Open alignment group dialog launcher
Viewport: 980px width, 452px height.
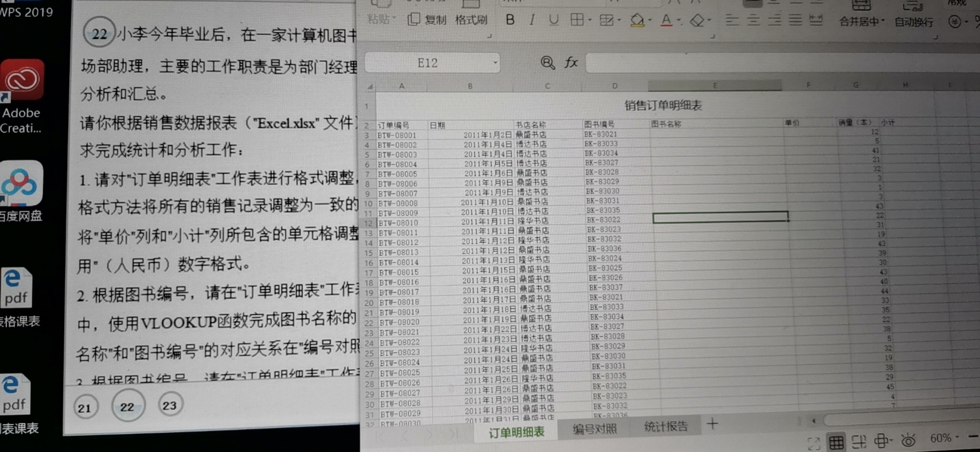tap(936, 37)
